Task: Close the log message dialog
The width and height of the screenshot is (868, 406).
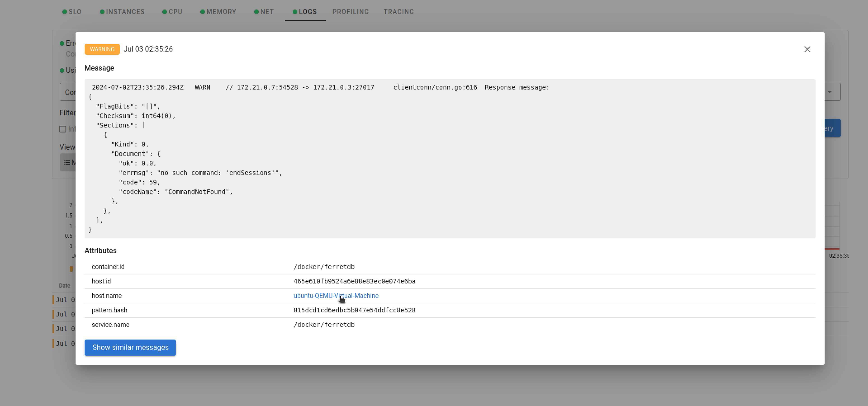Action: click(x=807, y=49)
